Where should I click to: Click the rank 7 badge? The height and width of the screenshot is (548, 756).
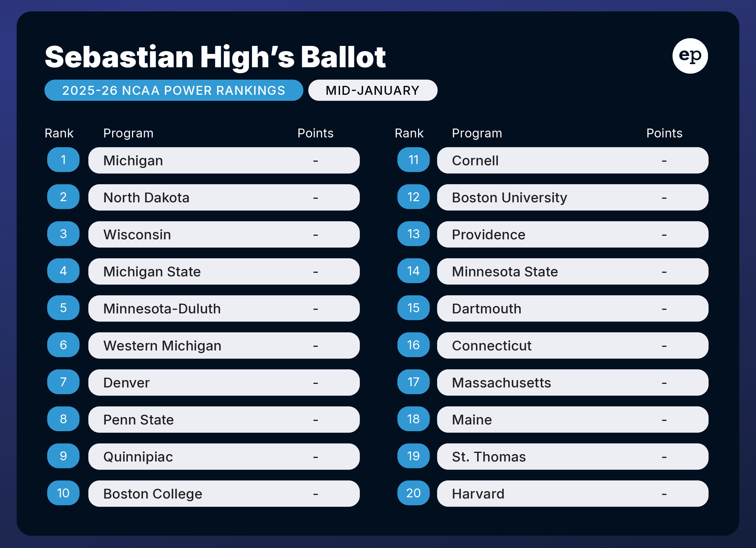coord(63,382)
